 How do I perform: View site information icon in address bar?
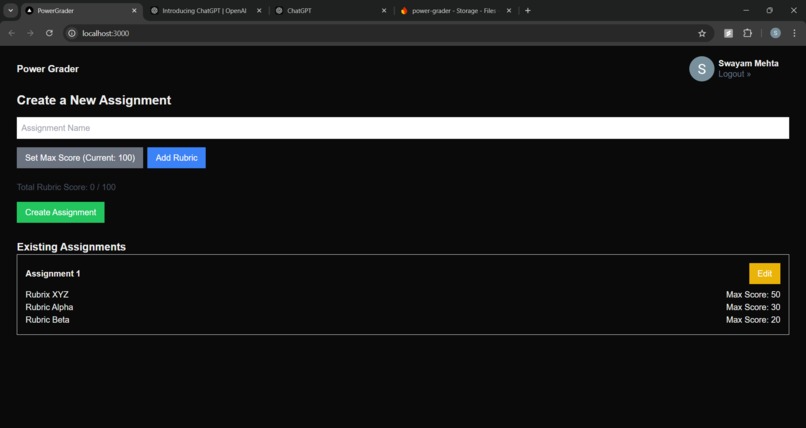72,33
